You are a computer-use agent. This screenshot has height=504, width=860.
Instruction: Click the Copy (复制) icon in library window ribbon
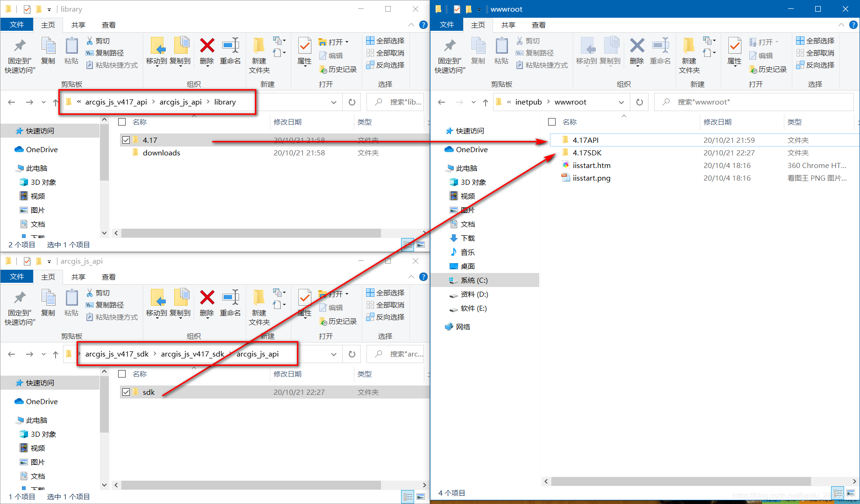point(48,46)
